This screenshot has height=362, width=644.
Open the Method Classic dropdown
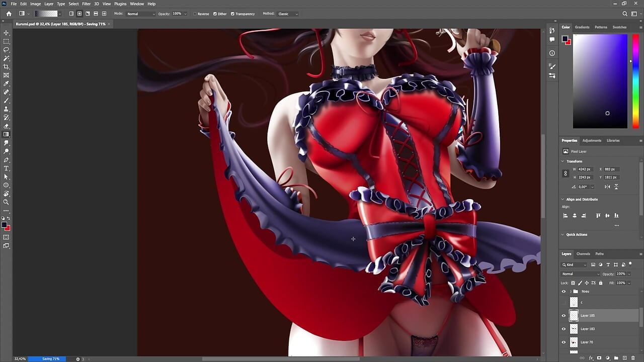tap(288, 14)
